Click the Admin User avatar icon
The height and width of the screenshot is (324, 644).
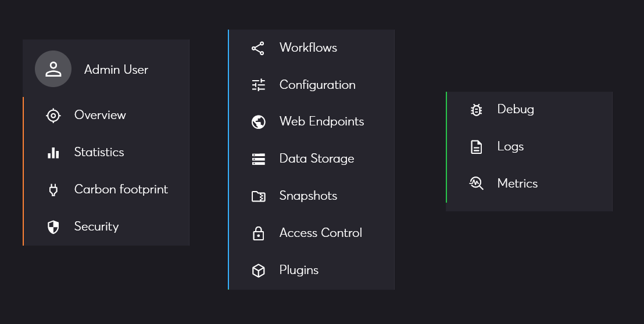(x=53, y=69)
